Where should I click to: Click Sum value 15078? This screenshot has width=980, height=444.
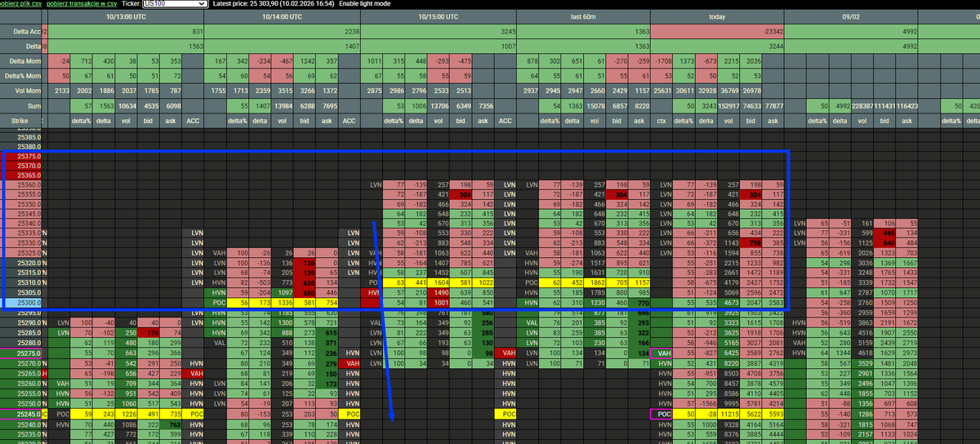pyautogui.click(x=595, y=106)
